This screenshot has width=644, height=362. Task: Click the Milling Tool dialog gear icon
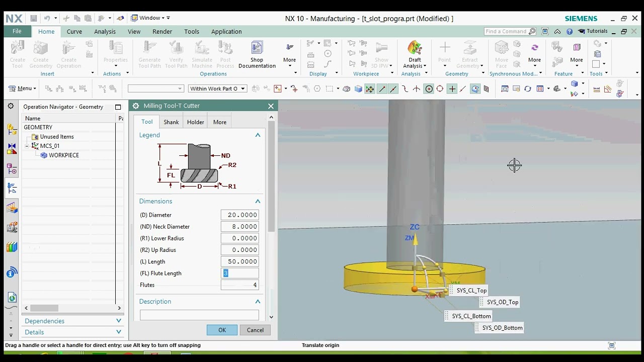tap(136, 106)
